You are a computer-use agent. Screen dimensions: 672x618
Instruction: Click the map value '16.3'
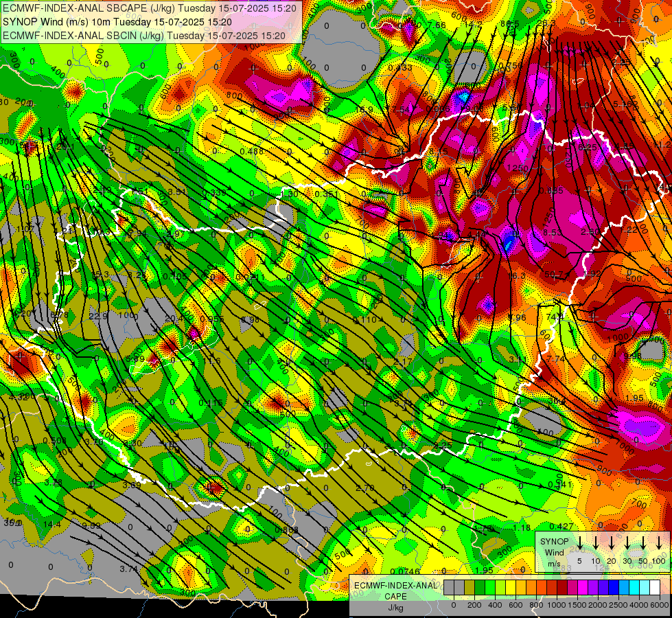[516, 275]
